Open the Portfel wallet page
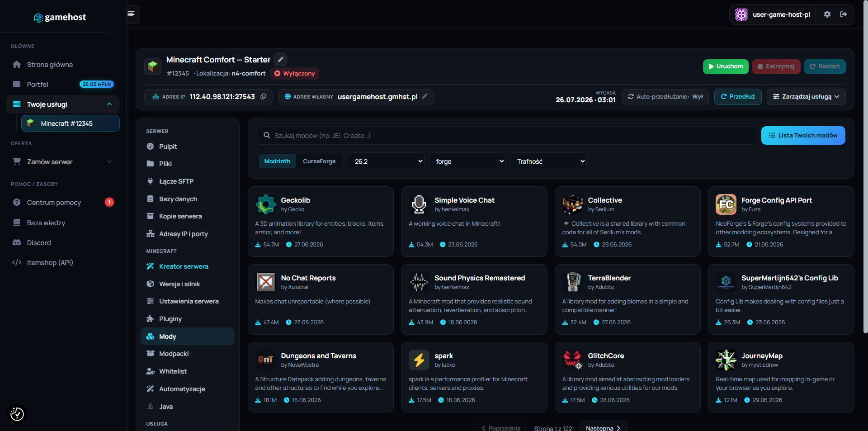Viewport: 868px width, 431px height. 63,84
